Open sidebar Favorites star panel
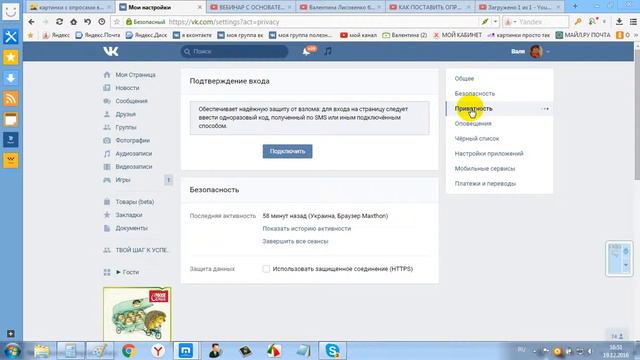640x360 pixels. point(11,57)
